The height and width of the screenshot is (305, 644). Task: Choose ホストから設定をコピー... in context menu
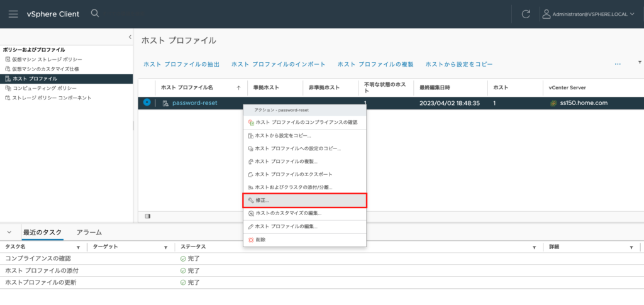(305, 135)
